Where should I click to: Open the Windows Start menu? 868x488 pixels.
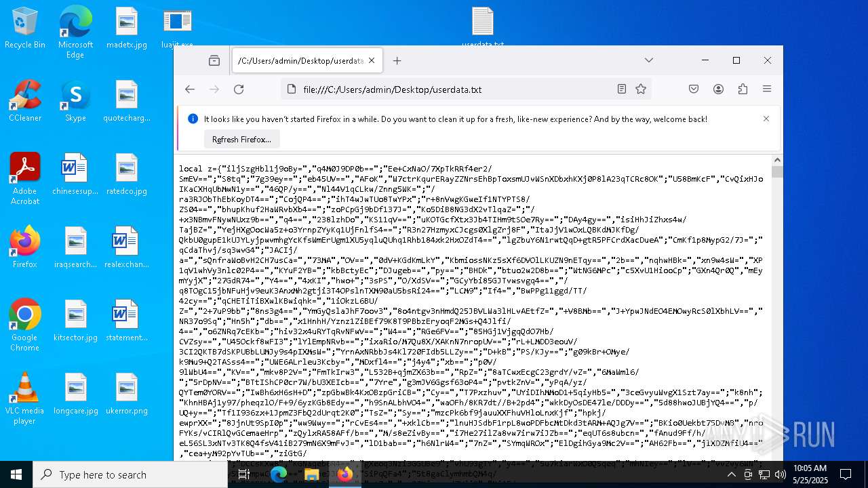pos(16,474)
